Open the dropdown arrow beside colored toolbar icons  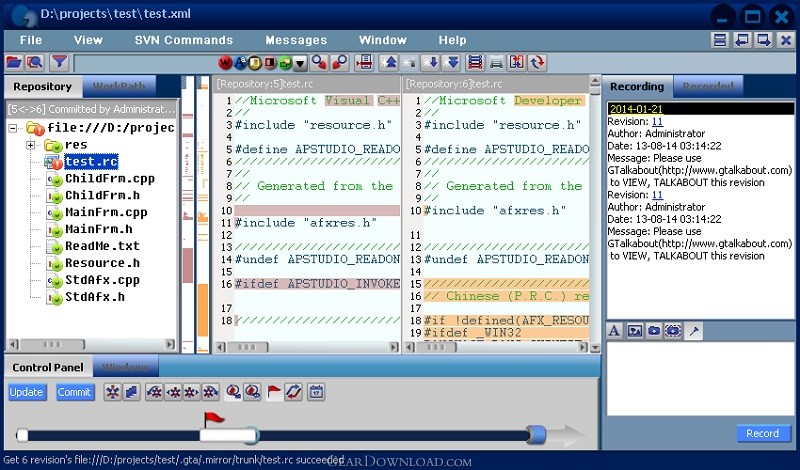300,63
